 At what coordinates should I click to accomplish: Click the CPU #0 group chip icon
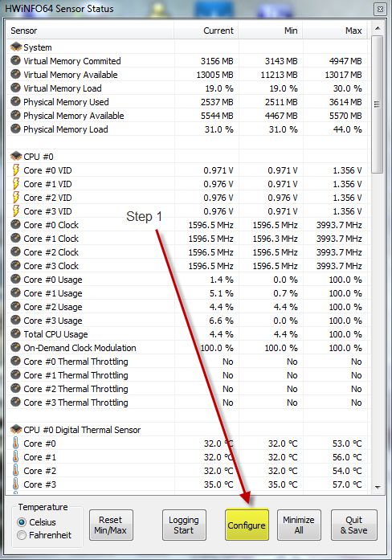(16, 156)
